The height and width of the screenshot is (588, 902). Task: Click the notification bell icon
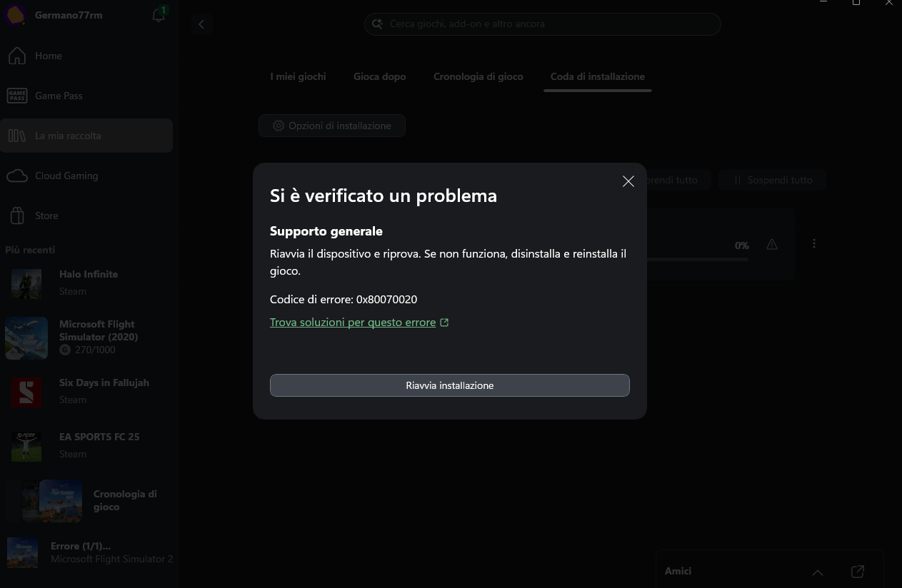coord(159,15)
